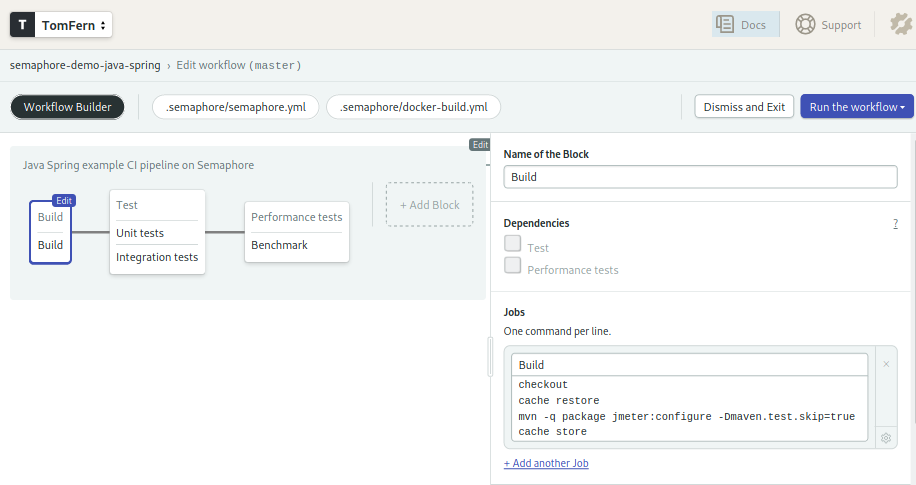Click Dismiss and Exit button

coord(744,107)
